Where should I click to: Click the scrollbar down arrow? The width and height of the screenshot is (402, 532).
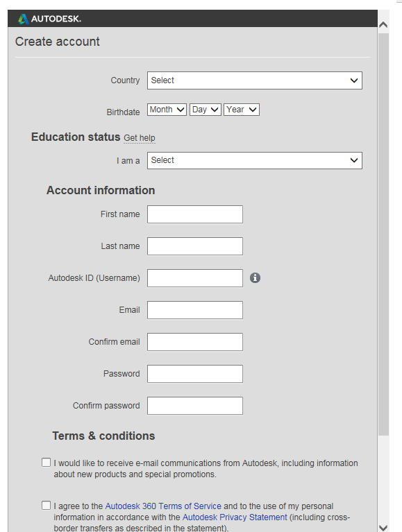[x=383, y=528]
